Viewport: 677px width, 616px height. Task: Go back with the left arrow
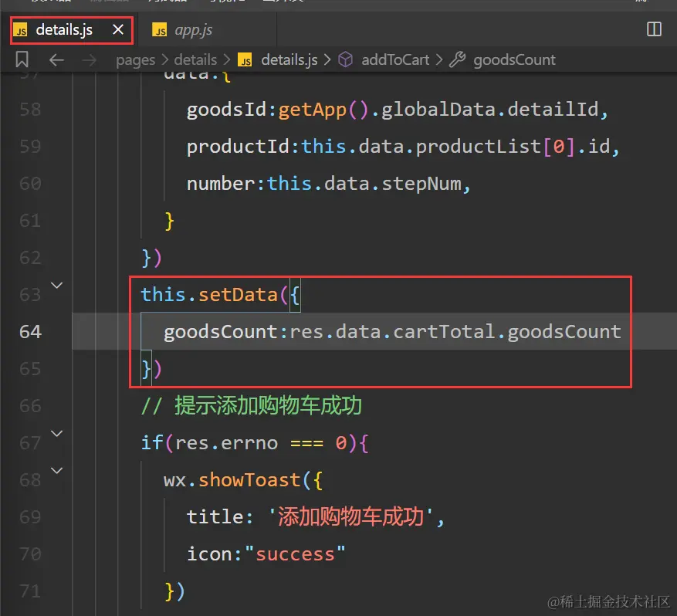point(56,60)
